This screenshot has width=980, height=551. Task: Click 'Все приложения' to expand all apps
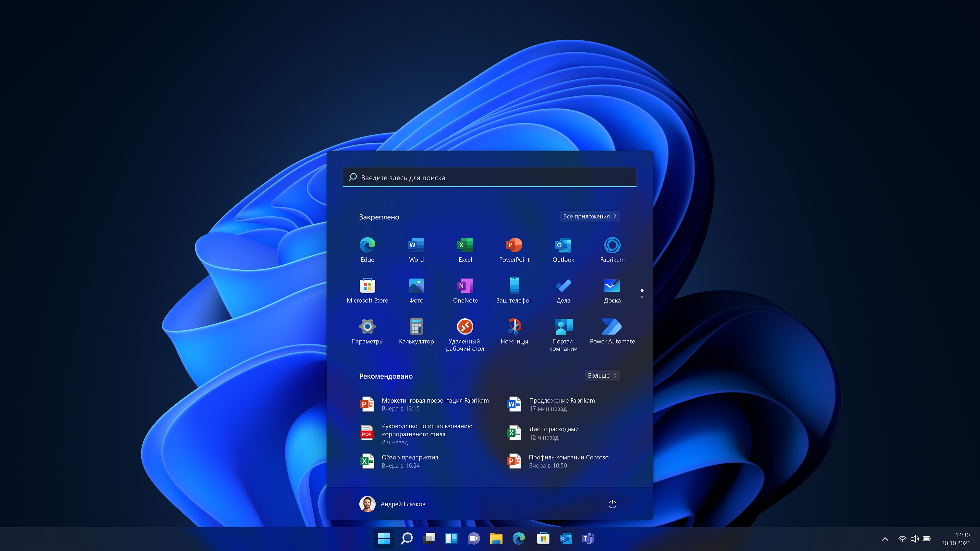click(589, 216)
